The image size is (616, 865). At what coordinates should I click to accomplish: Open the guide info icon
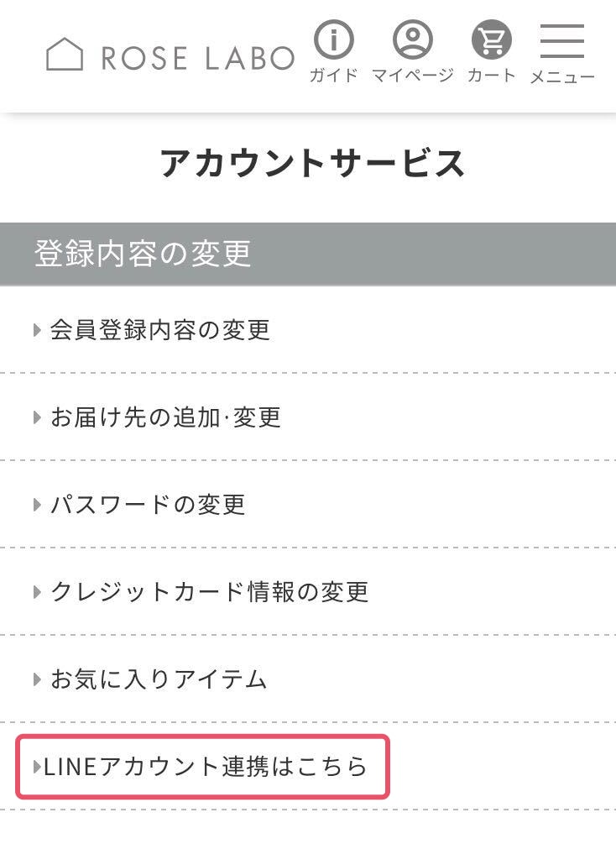tap(333, 39)
